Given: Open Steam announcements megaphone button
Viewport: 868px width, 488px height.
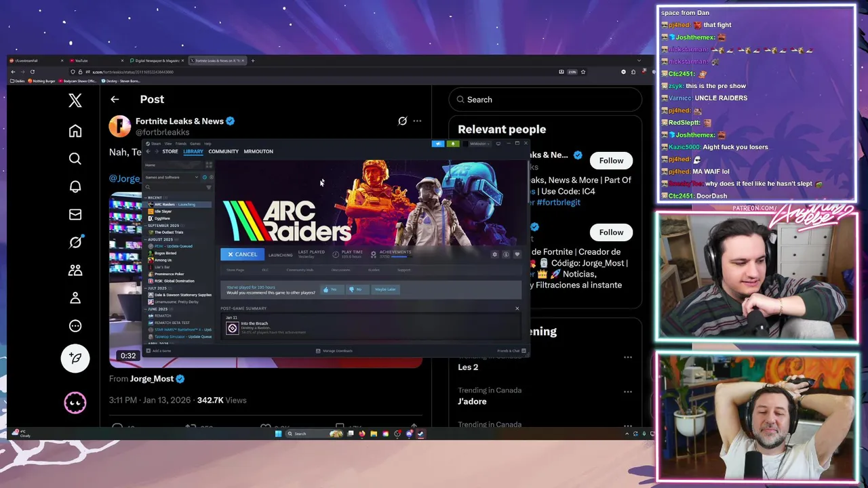Looking at the screenshot, I should (x=438, y=144).
